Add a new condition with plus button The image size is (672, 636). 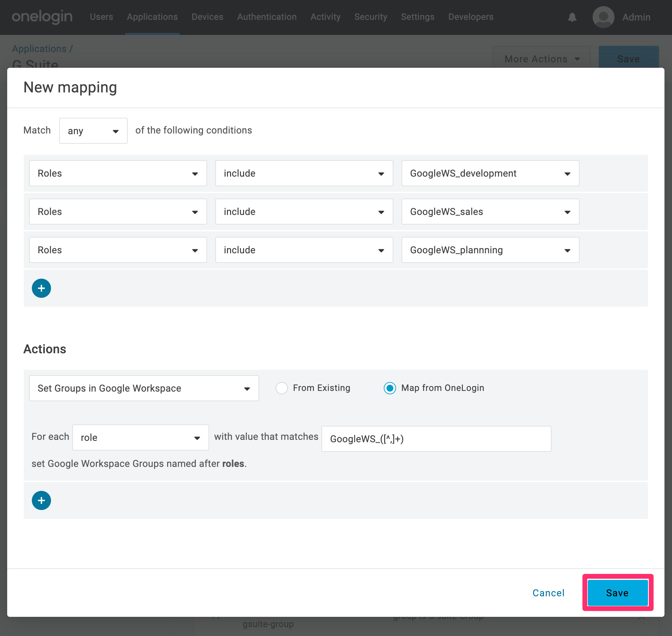click(41, 288)
